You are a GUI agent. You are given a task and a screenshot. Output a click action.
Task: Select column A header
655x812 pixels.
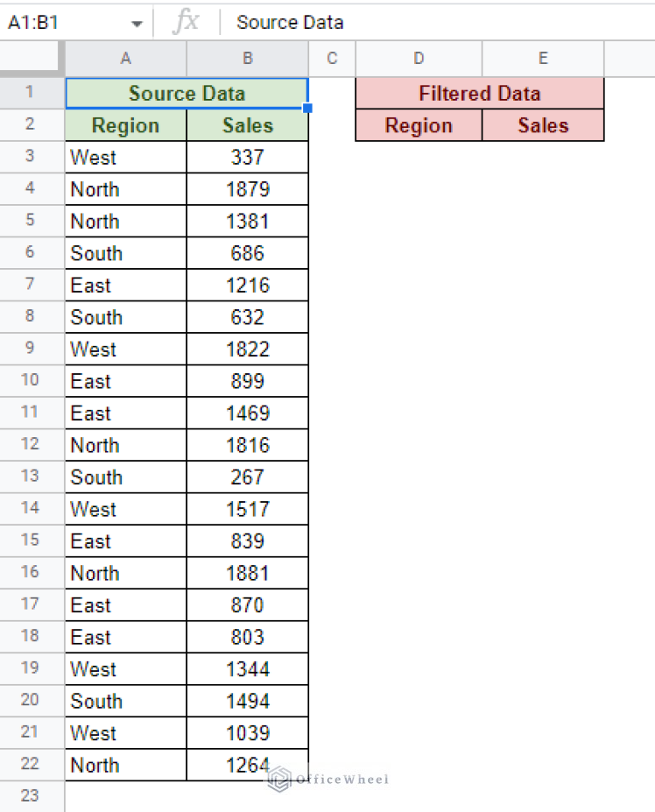point(126,58)
